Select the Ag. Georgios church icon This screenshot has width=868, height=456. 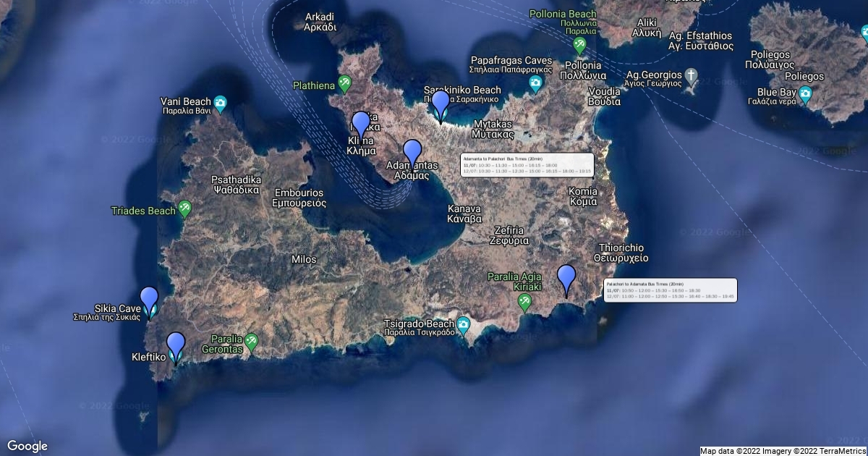click(x=692, y=76)
